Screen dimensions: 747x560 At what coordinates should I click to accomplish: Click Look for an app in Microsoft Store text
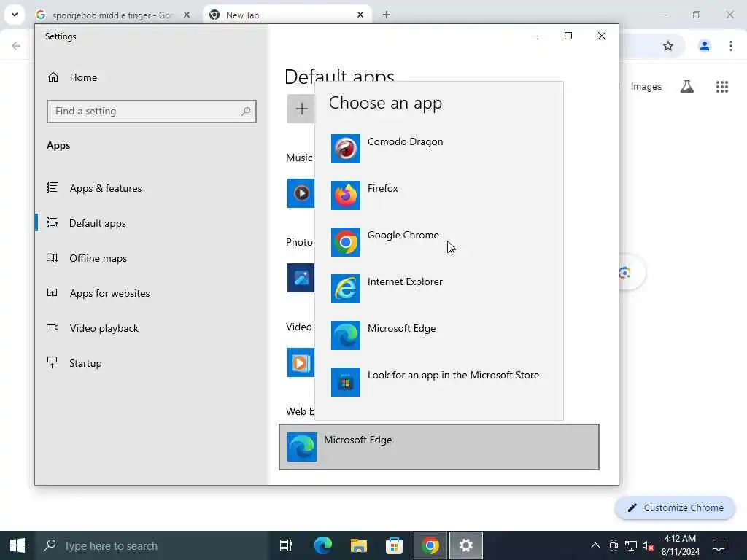(x=453, y=375)
